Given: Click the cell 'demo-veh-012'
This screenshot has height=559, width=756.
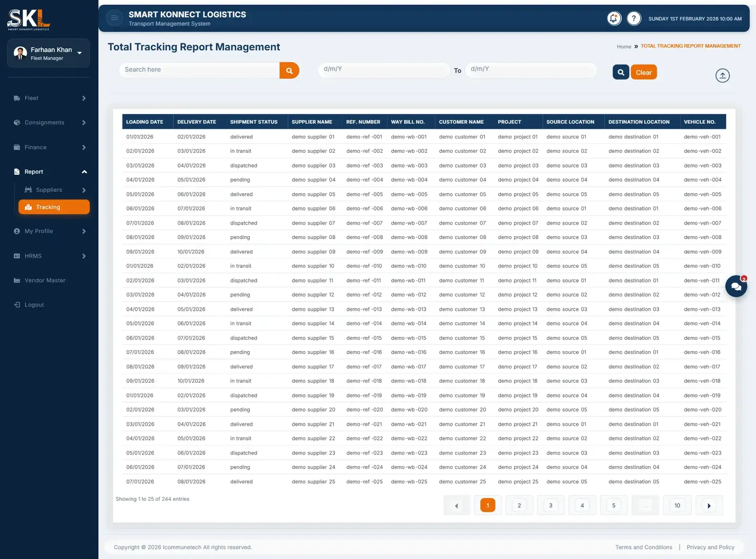Looking at the screenshot, I should pos(702,295).
